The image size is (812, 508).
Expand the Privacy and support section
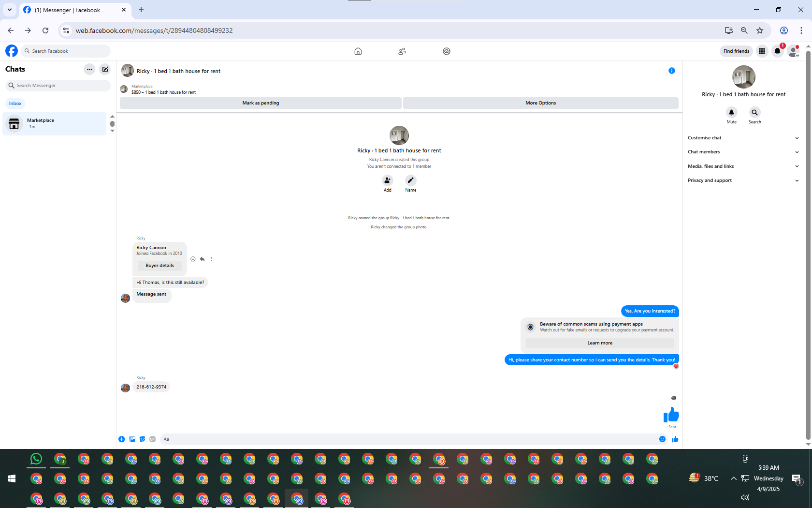click(743, 180)
